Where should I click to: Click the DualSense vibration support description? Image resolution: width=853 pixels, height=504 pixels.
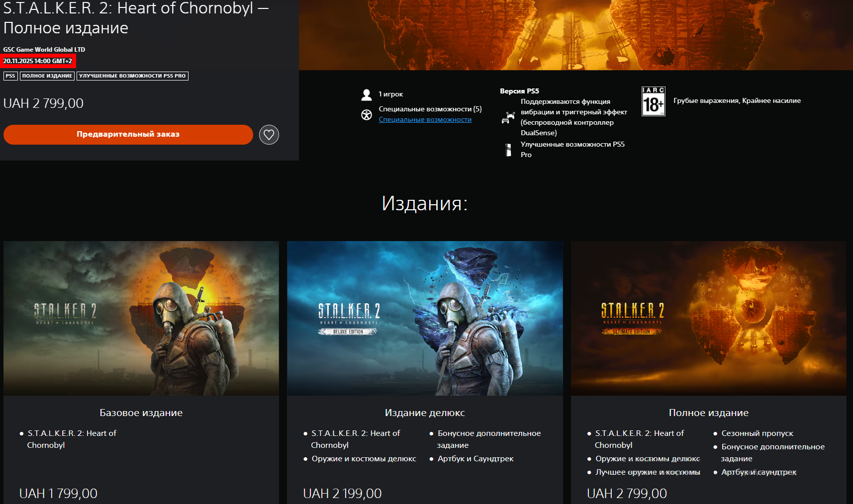(x=574, y=117)
